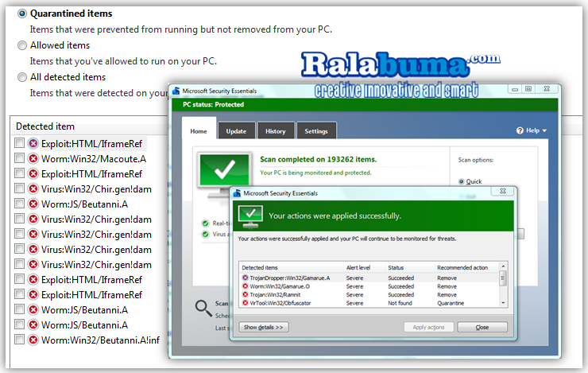Switch to the Update tab
This screenshot has width=588, height=373.
click(236, 131)
